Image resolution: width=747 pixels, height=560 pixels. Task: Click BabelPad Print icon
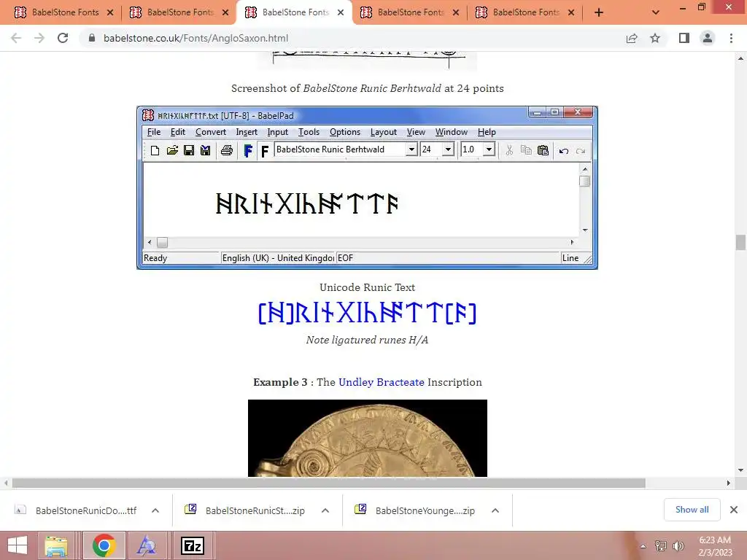coord(226,150)
